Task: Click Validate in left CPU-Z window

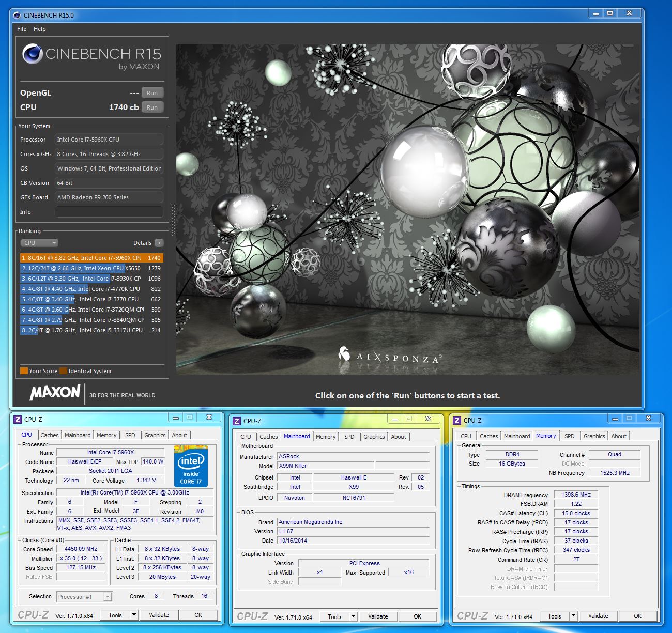Action: coord(159,615)
